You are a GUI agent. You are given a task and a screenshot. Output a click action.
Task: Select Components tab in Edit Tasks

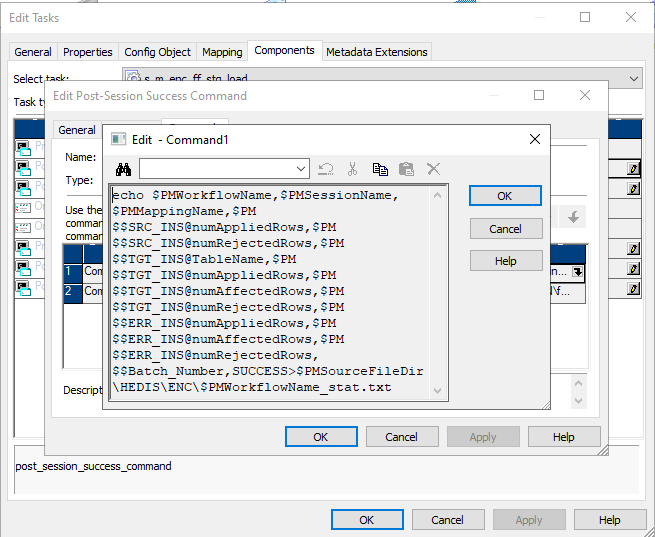[284, 50]
